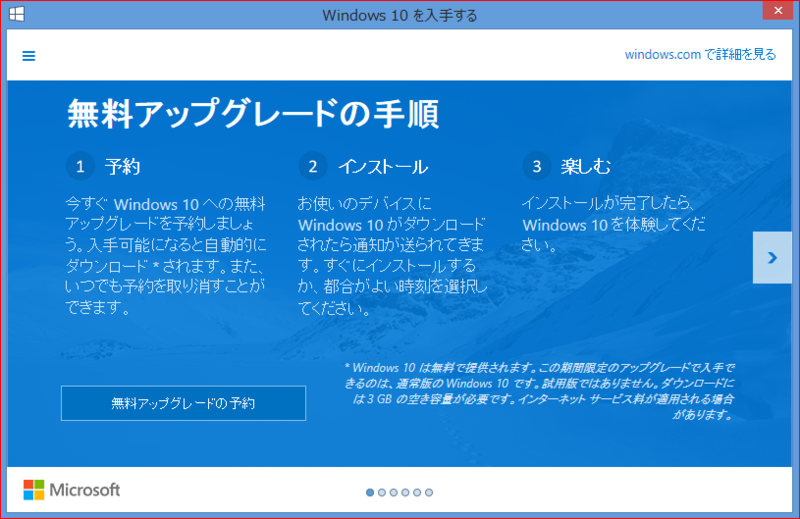The width and height of the screenshot is (800, 519).
Task: Click the 楽しむ step title
Action: [586, 166]
